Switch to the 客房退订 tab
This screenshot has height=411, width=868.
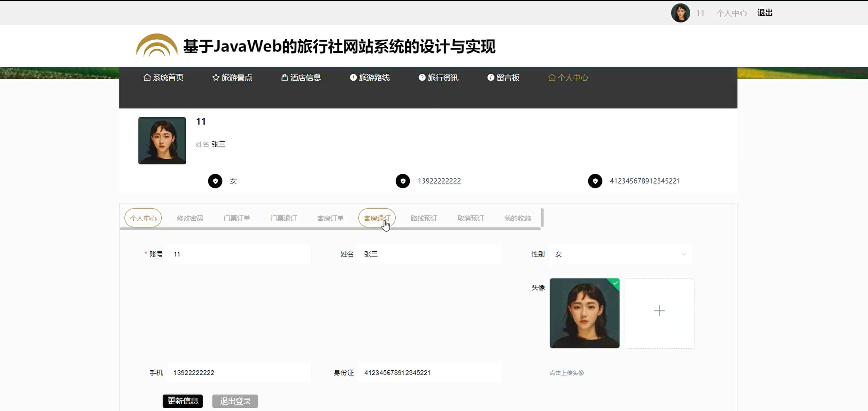coord(377,218)
